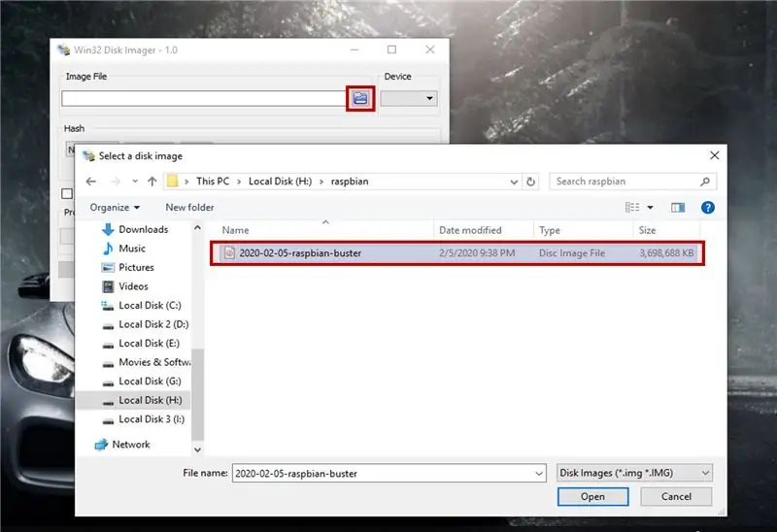Image resolution: width=777 pixels, height=532 pixels.
Task: Go forward in the file dialog
Action: pyautogui.click(x=116, y=182)
